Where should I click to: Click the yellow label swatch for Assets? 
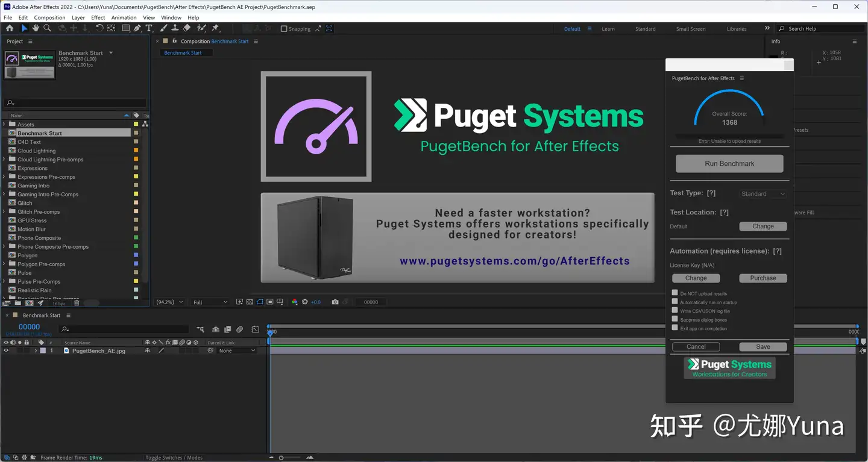tap(136, 125)
